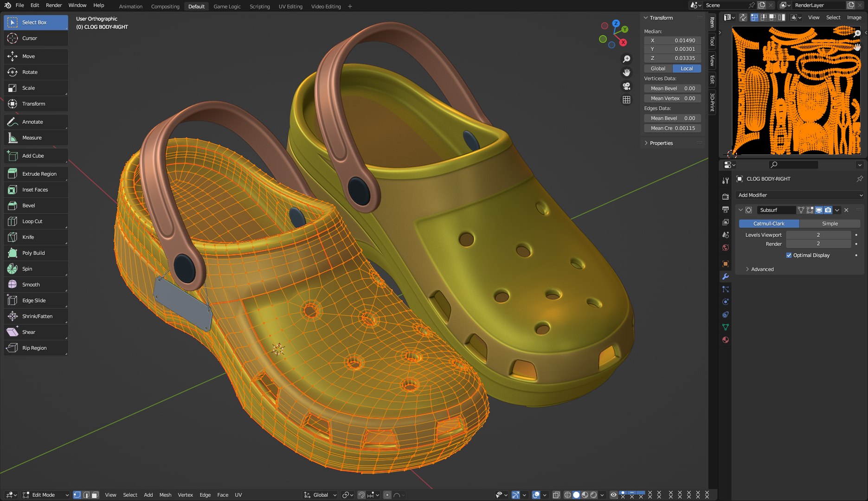Open the Render menu

[54, 5]
